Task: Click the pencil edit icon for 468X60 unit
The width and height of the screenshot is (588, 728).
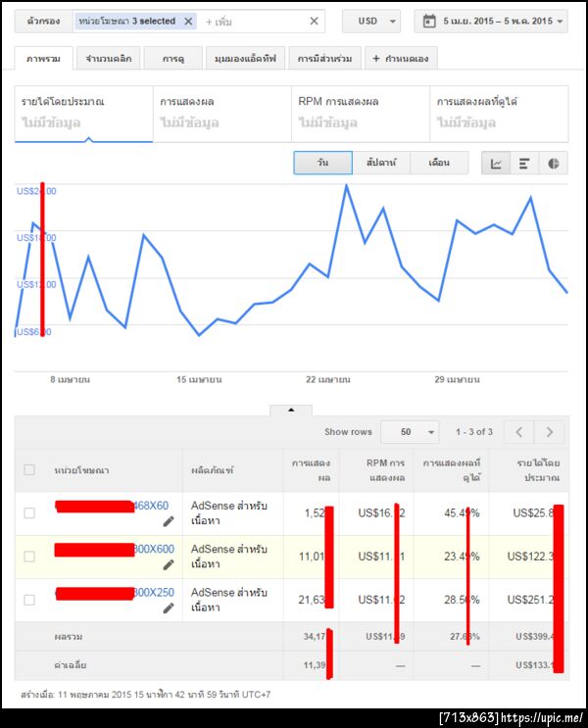Action: pos(168,521)
